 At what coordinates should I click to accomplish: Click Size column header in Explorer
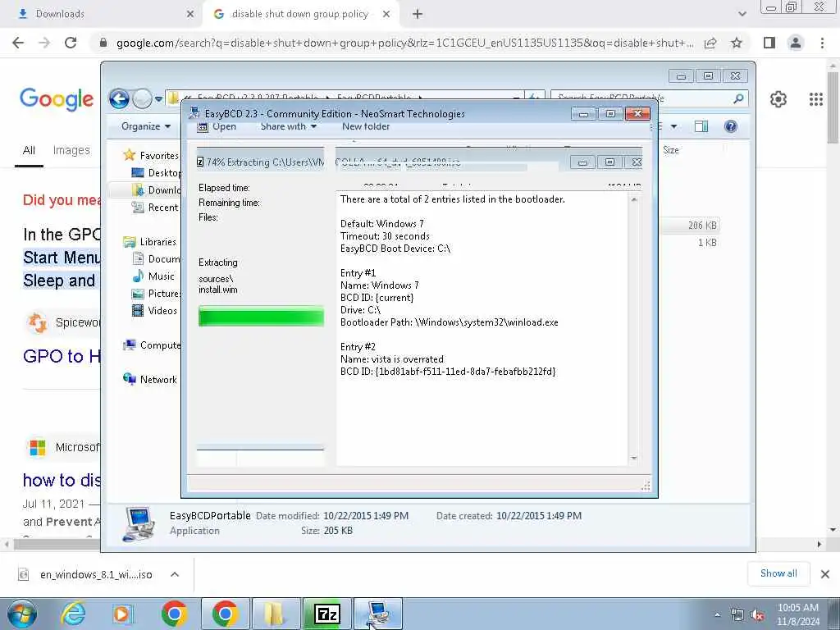671,150
